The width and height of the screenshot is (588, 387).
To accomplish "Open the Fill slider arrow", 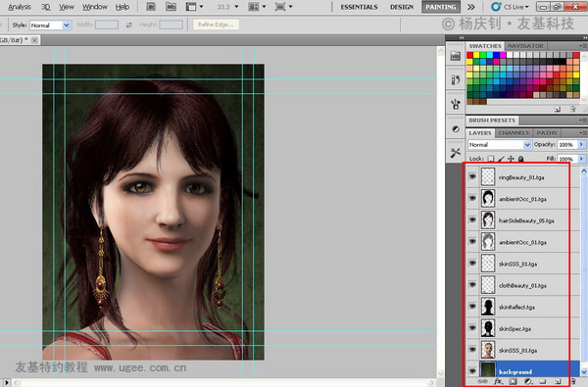I will pos(581,159).
